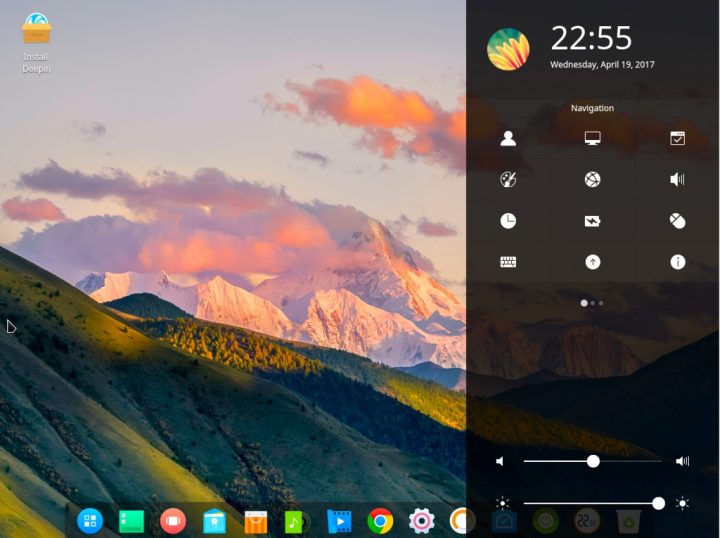
Task: Open Display settings monitor icon
Action: tap(592, 139)
